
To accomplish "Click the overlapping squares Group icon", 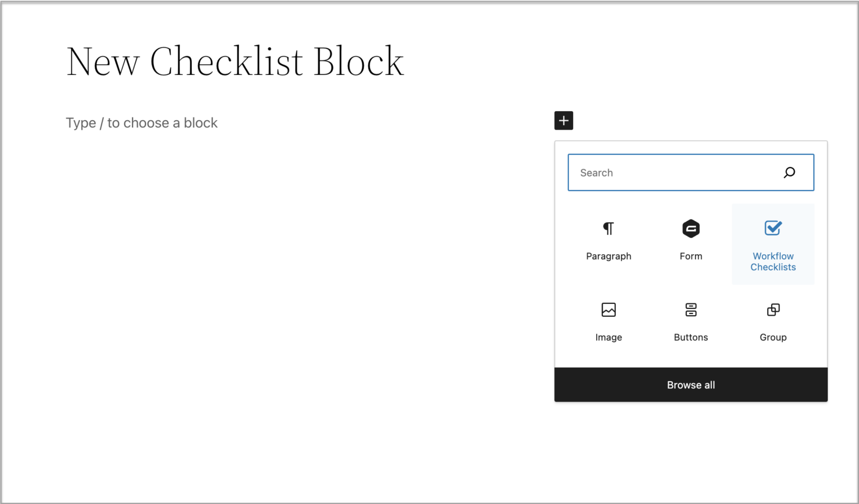I will click(x=773, y=310).
